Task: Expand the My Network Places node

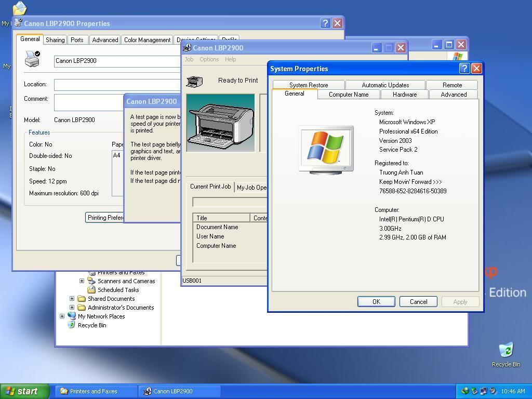Action: [62, 316]
